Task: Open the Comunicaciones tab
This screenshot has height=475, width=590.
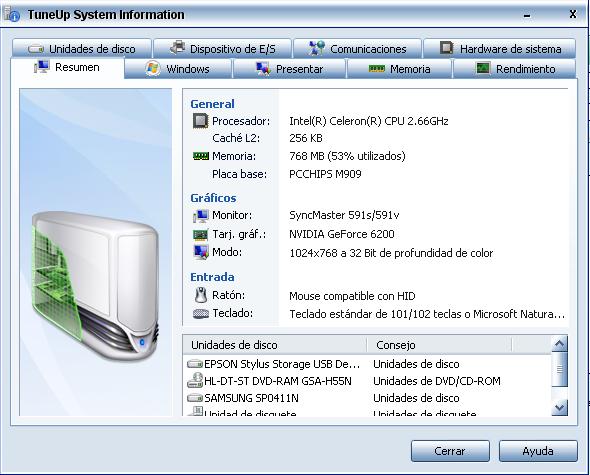Action: pos(357,49)
